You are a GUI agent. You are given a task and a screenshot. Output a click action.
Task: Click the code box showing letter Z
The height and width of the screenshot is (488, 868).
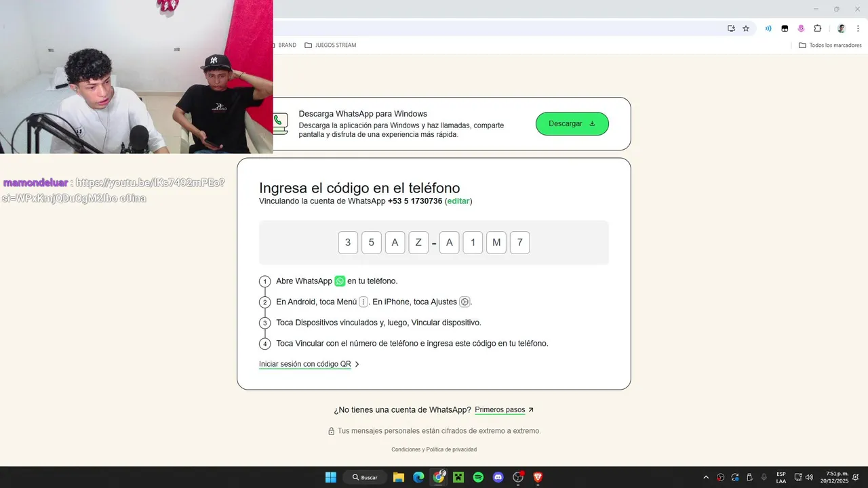click(x=418, y=243)
